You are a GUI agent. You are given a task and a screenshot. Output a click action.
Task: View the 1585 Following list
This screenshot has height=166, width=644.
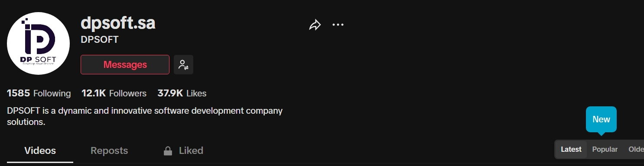39,93
